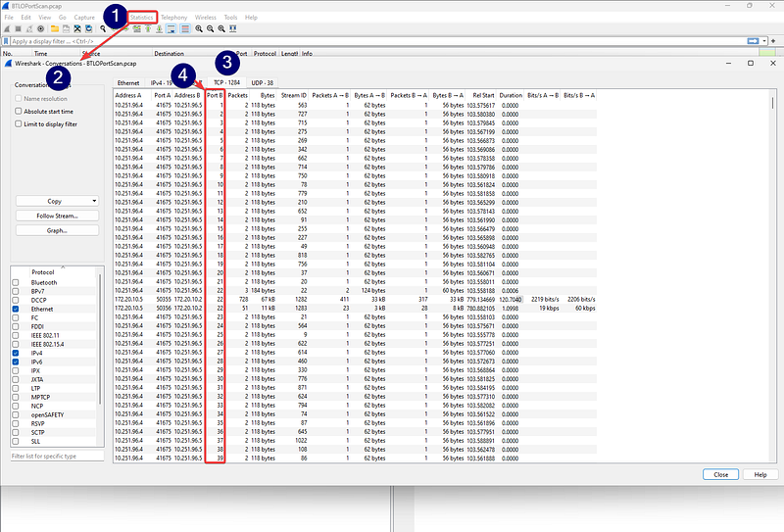The image size is (784, 532).
Task: Select the row with Stream ID 1283
Action: tap(355, 309)
